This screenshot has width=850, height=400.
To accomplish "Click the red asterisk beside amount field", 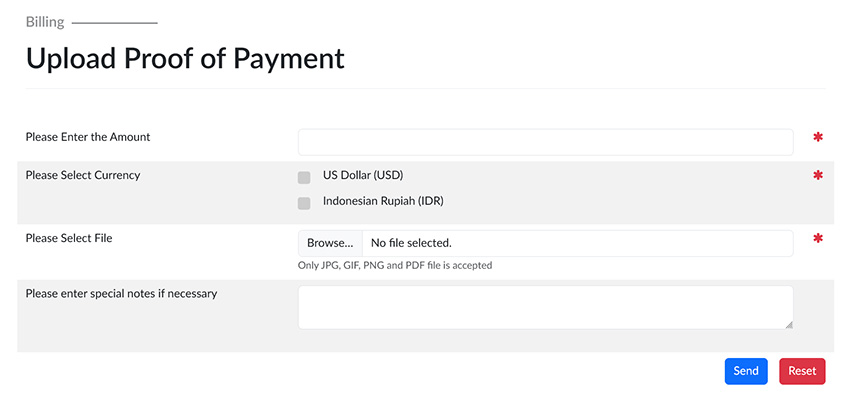I will (x=818, y=137).
